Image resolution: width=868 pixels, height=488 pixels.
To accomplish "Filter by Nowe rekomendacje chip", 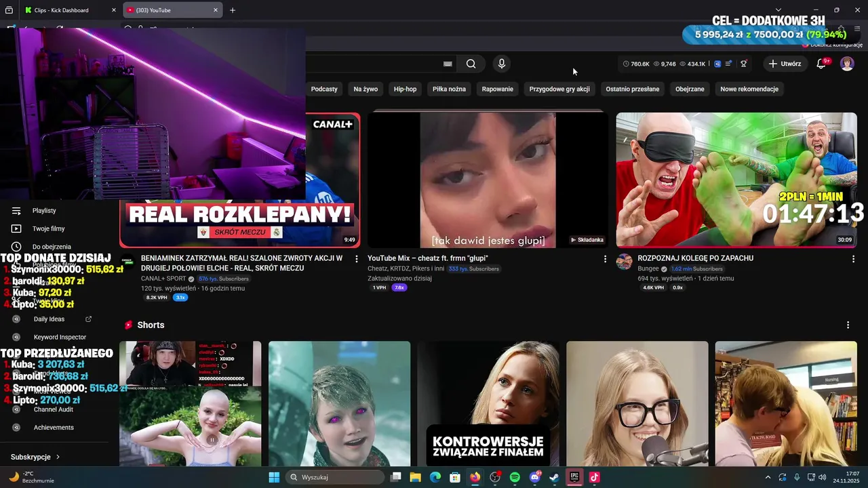I will (x=749, y=89).
